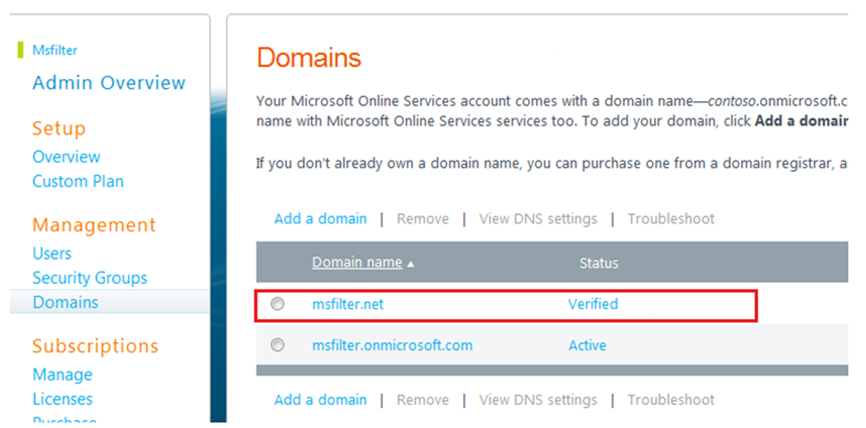The height and width of the screenshot is (428, 866).
Task: Open the msfilter.onmicrosoft.com domain link
Action: pos(392,345)
